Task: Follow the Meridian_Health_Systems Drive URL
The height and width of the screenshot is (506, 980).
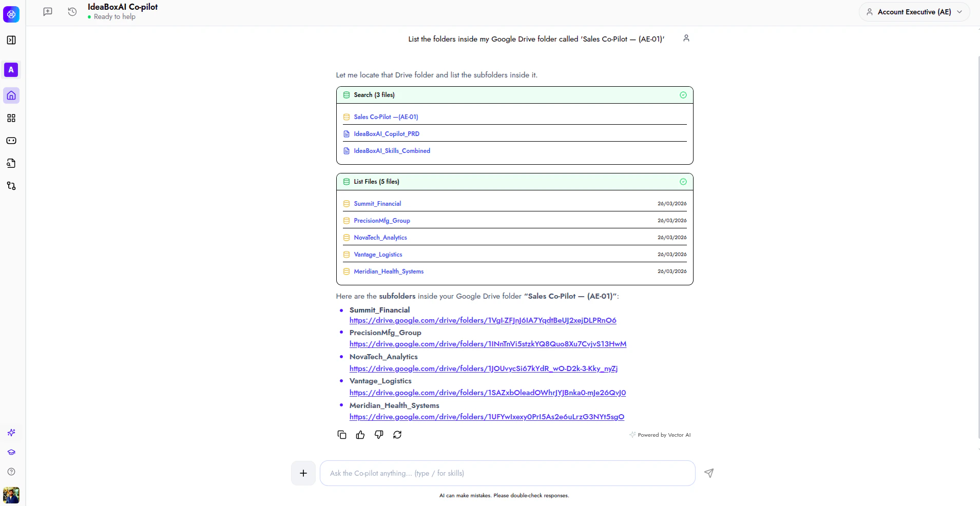Action: pos(487,417)
